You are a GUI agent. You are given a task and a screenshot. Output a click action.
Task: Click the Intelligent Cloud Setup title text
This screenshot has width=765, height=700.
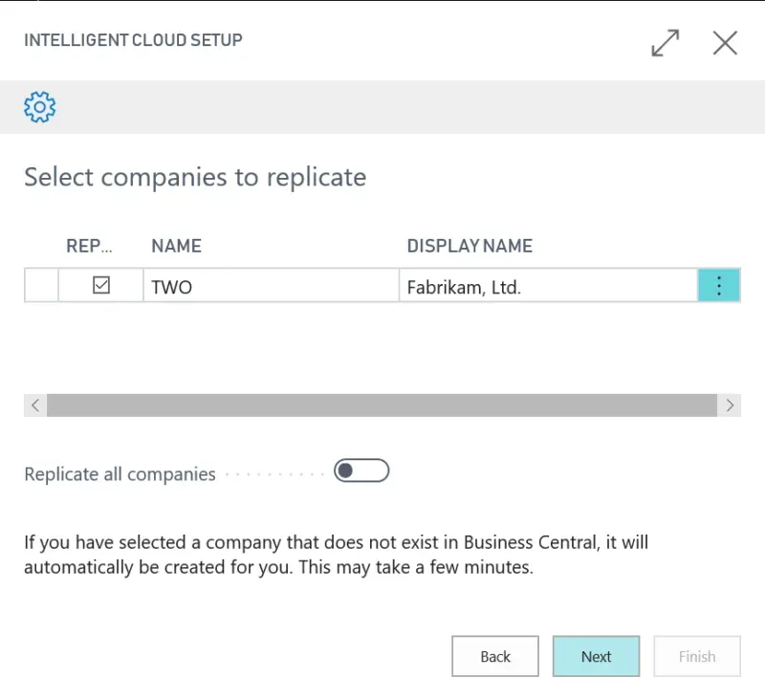click(x=133, y=40)
